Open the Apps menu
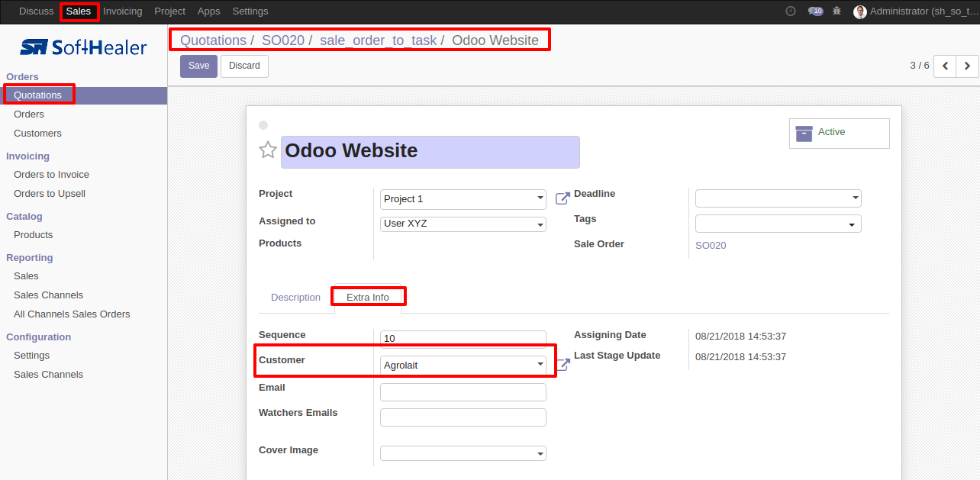 click(208, 11)
